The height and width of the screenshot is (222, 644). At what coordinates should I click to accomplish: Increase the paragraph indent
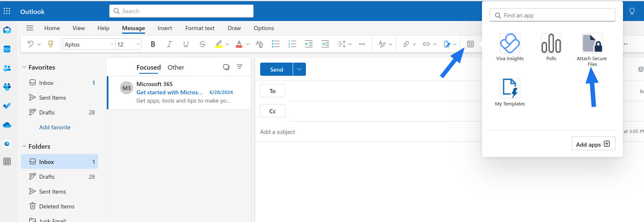[x=325, y=44]
